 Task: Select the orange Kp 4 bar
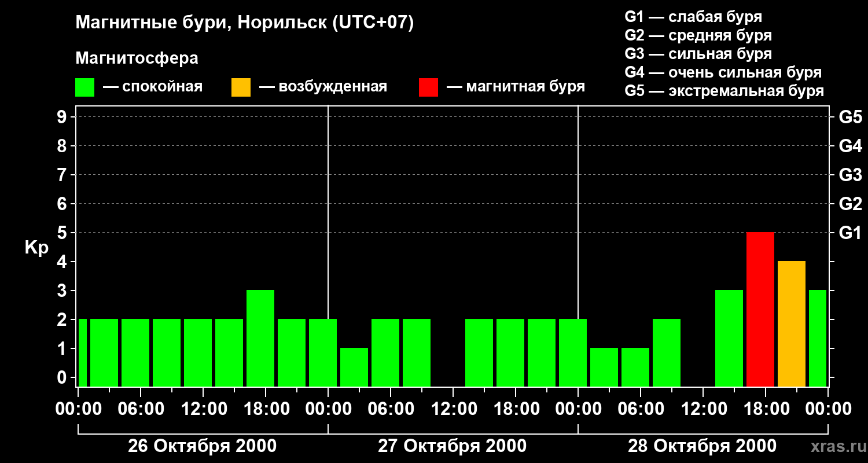click(x=792, y=324)
